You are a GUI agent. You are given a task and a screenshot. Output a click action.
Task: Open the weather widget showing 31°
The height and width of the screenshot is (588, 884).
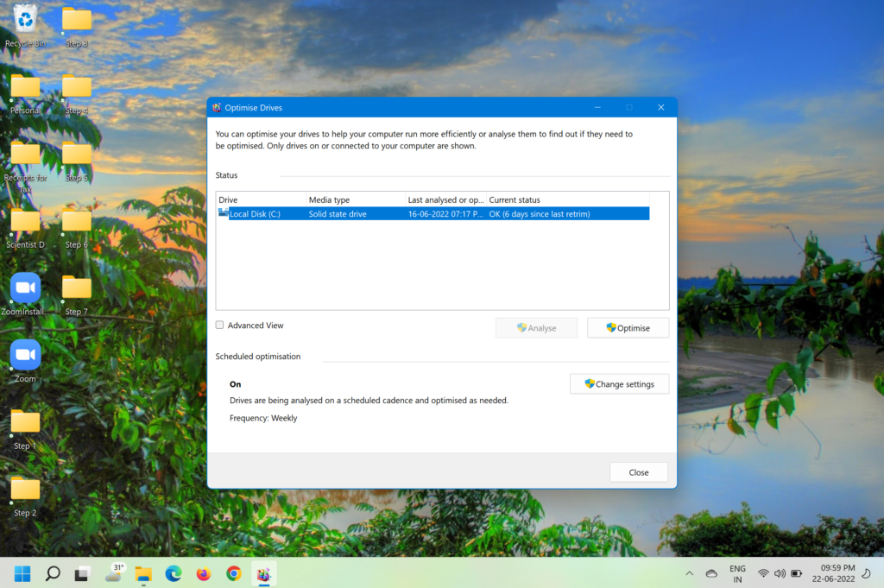click(x=115, y=572)
